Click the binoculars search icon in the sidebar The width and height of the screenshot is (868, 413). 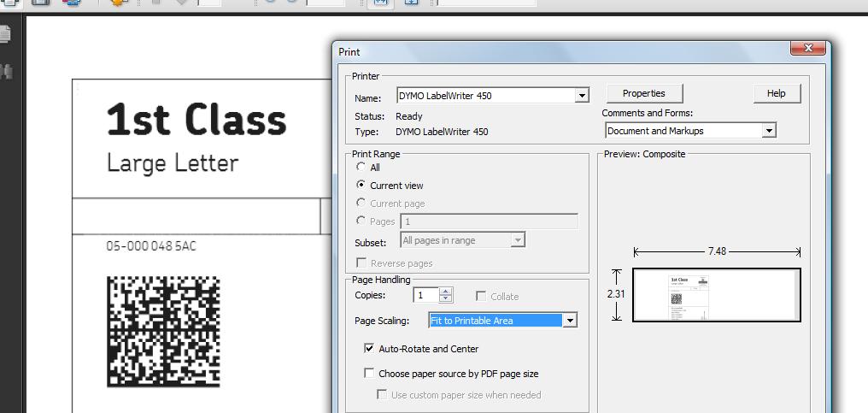point(6,71)
